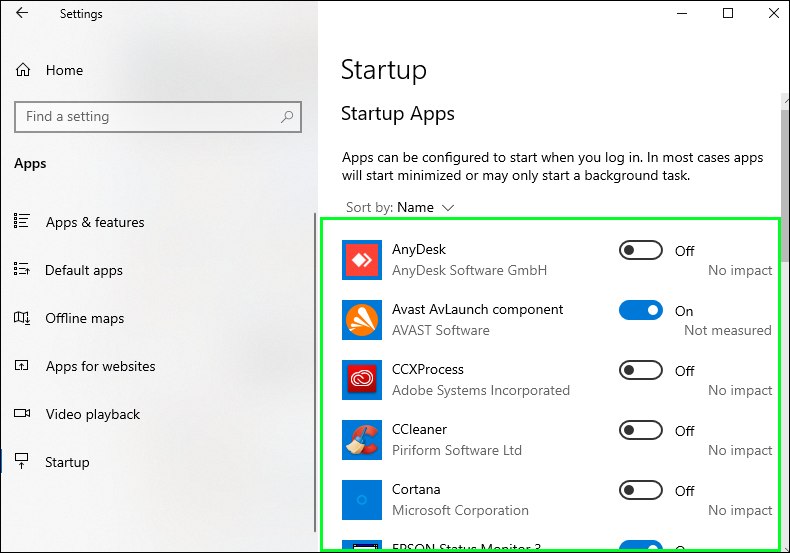This screenshot has width=790, height=553.
Task: Enable CCleaner startup toggle
Action: point(641,430)
